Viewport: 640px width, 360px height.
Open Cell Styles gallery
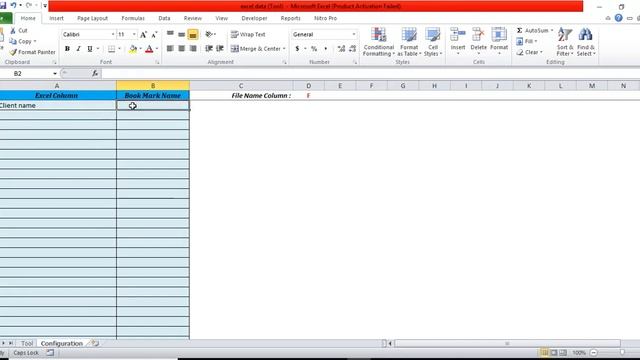click(x=433, y=42)
